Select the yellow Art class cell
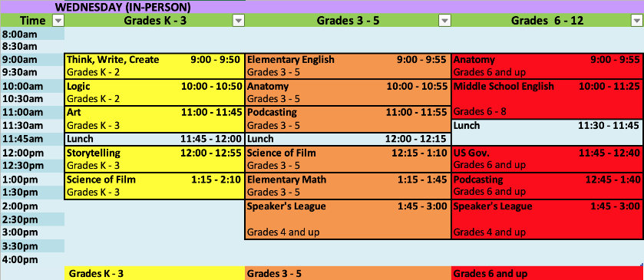This screenshot has height=280, width=644. pos(154,119)
